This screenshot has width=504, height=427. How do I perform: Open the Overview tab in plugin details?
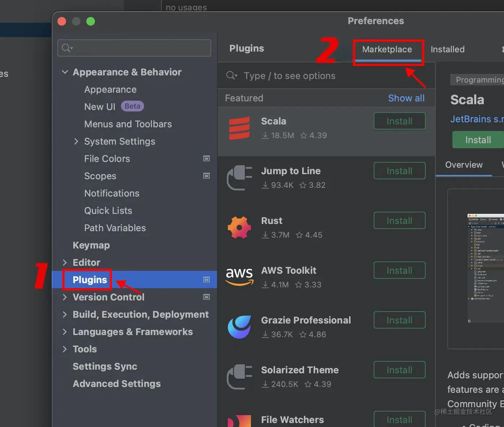(464, 165)
